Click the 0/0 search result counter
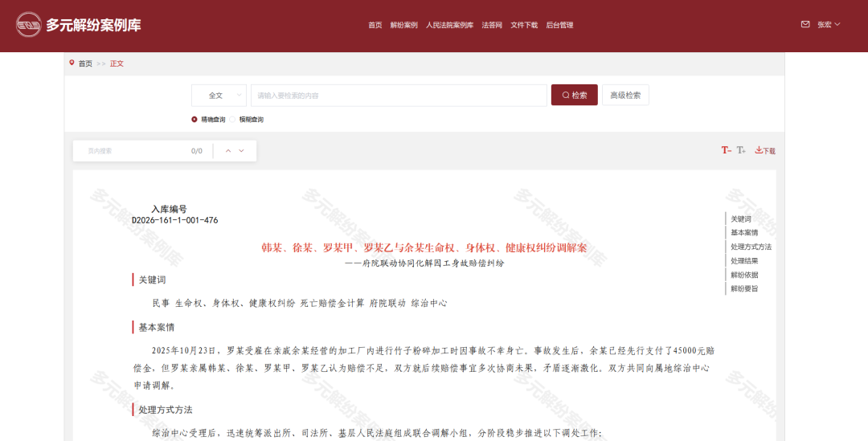 click(x=197, y=151)
